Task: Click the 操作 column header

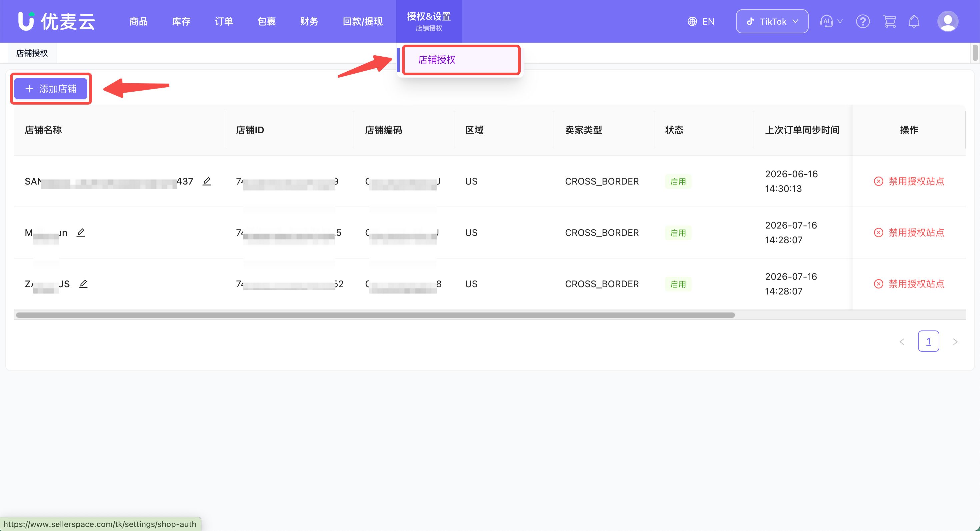Action: coord(909,130)
